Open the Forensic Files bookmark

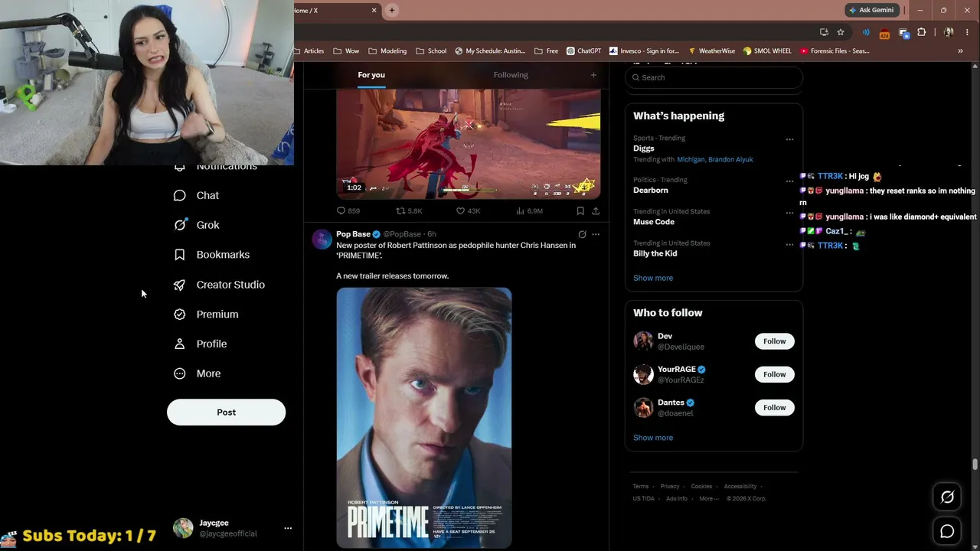point(835,51)
